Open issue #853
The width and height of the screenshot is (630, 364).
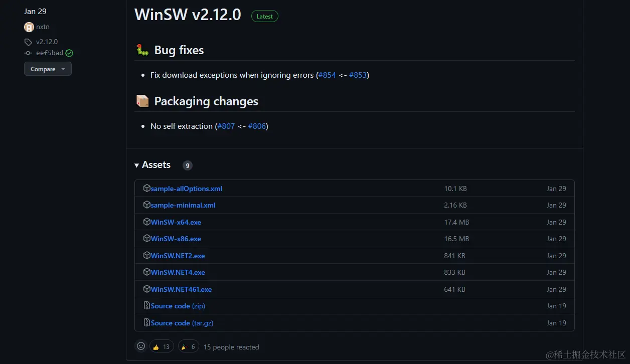point(358,75)
